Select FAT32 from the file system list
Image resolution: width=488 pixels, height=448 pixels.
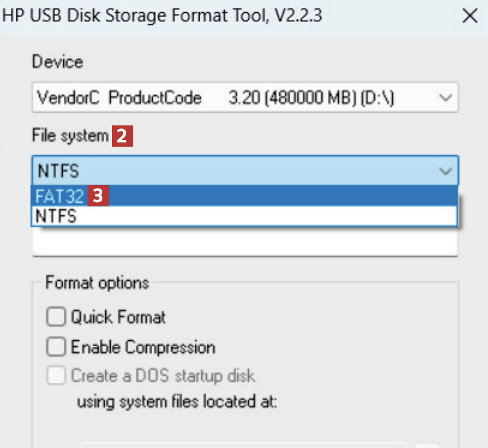[60, 197]
